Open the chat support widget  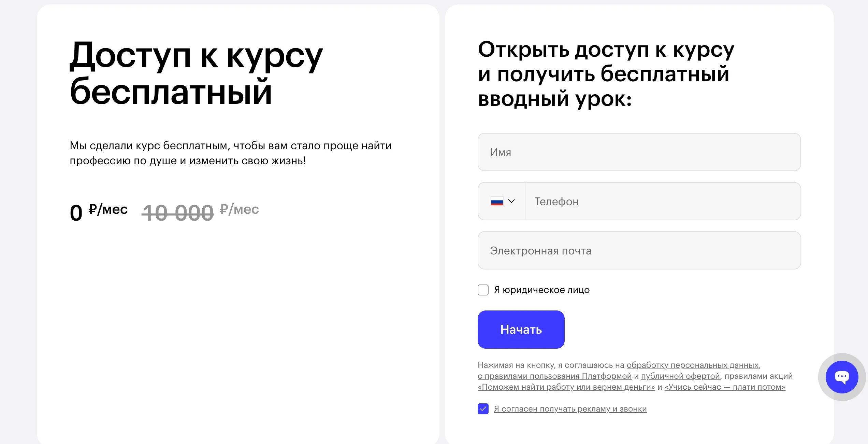point(842,377)
